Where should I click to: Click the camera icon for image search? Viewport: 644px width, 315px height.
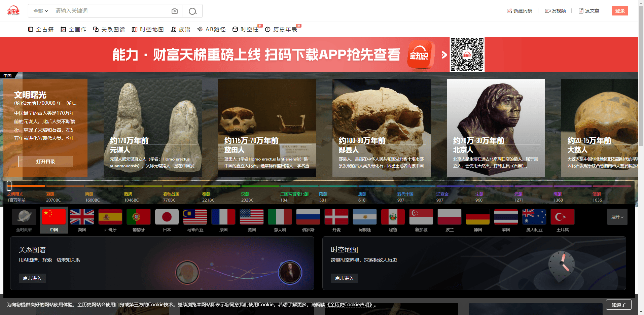[x=174, y=11]
